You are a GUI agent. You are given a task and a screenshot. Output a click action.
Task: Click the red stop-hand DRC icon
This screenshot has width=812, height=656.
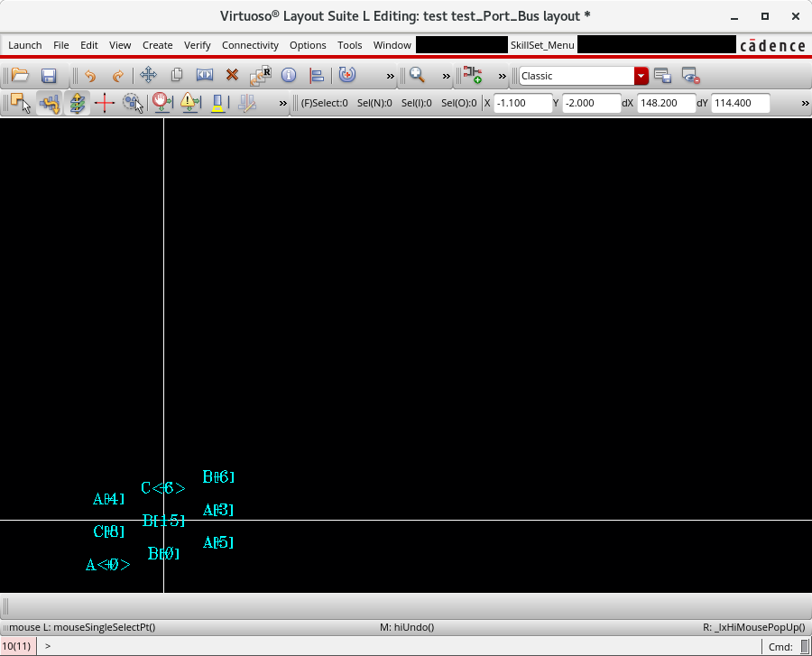pos(162,103)
